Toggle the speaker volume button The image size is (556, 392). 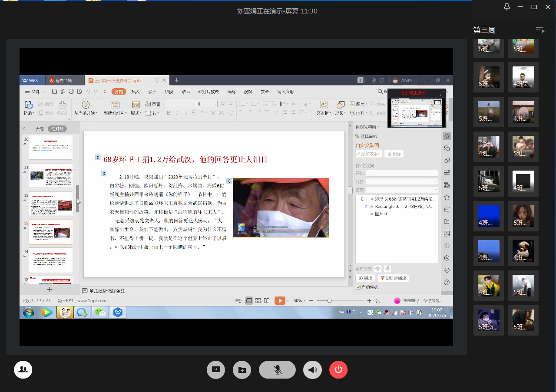pos(312,370)
